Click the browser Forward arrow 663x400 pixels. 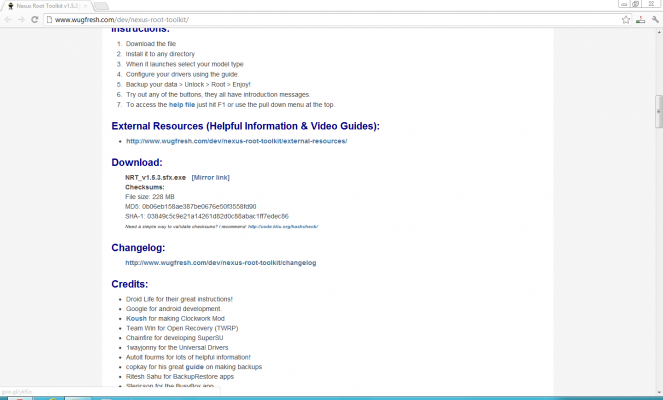coord(21,19)
